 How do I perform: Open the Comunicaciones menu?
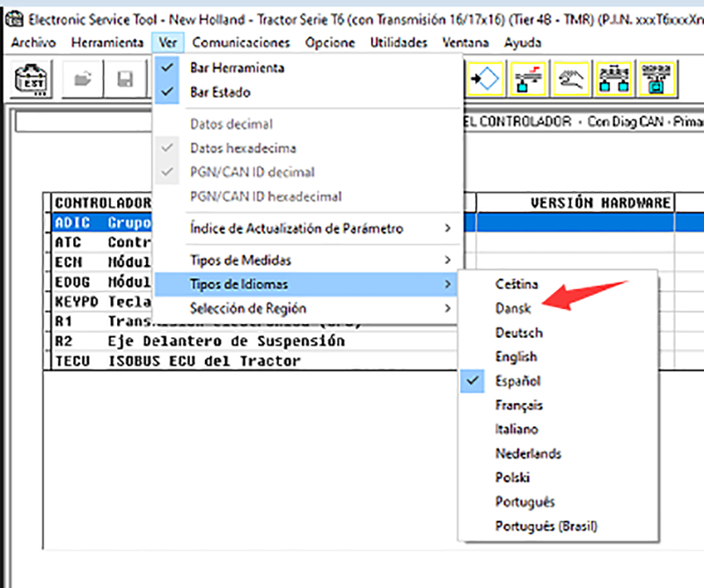241,42
